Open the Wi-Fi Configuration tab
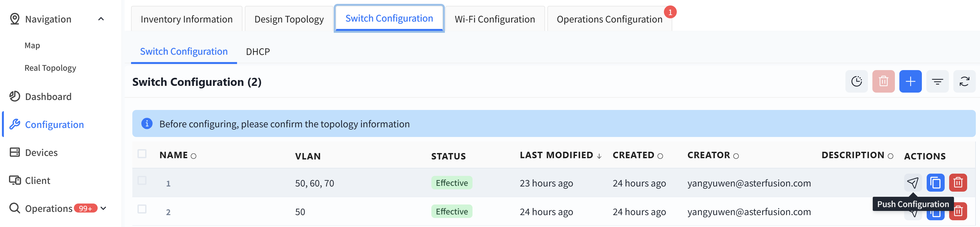The image size is (980, 227). (x=495, y=19)
